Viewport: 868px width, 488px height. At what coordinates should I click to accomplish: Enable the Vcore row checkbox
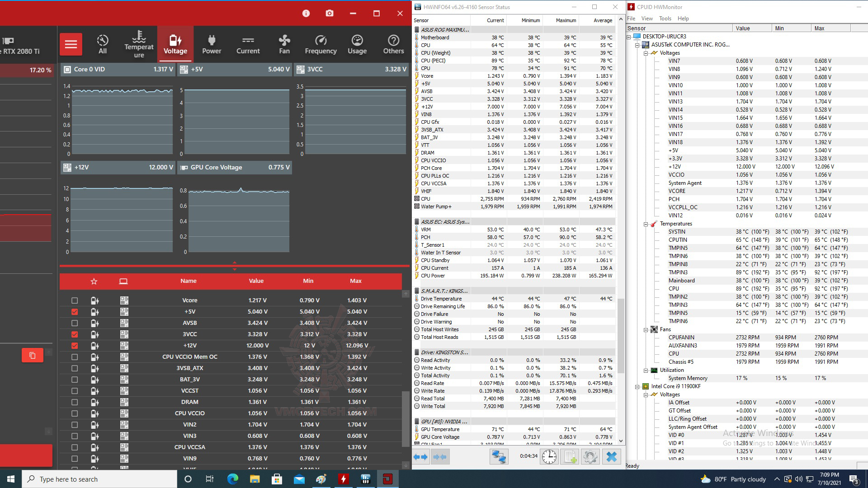[x=75, y=300]
